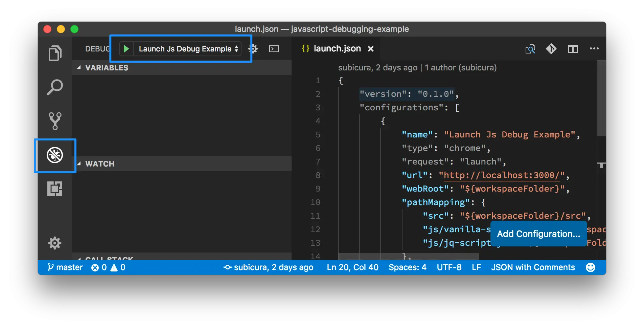Image resolution: width=644 pixels, height=329 pixels.
Task: Open the localhost:3000 URL link
Action: pos(502,175)
